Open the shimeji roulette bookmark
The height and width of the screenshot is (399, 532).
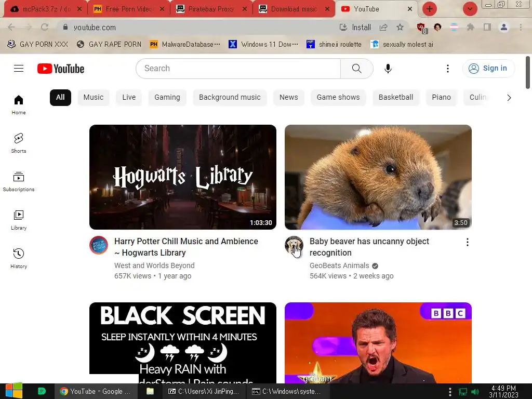[334, 44]
